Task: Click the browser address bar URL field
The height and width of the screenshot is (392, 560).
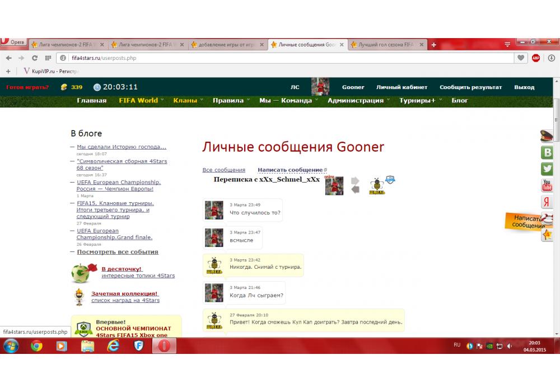Action: (x=280, y=58)
